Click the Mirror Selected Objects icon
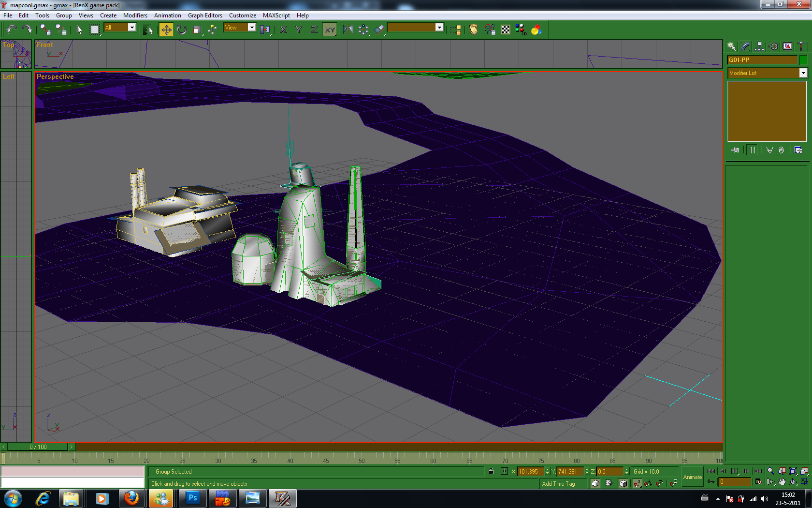 coord(348,30)
